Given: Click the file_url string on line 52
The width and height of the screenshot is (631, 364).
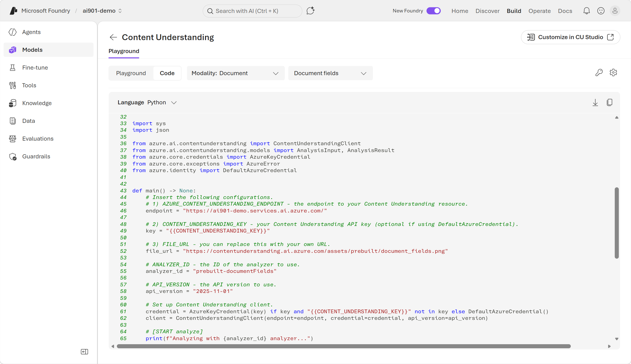Looking at the screenshot, I should click(x=315, y=251).
